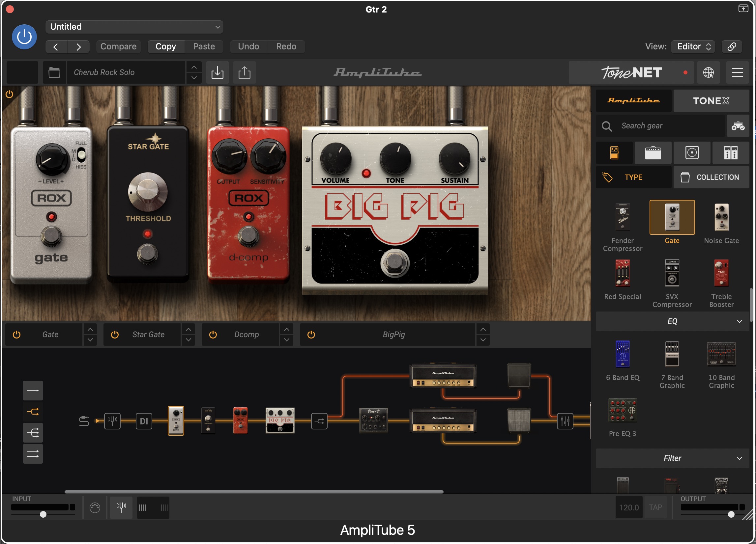Disable the BigPig slot power button
This screenshot has height=544, width=756.
(x=311, y=334)
